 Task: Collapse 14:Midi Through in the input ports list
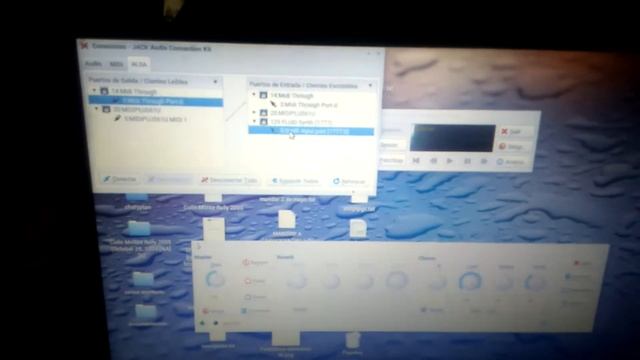[254, 95]
